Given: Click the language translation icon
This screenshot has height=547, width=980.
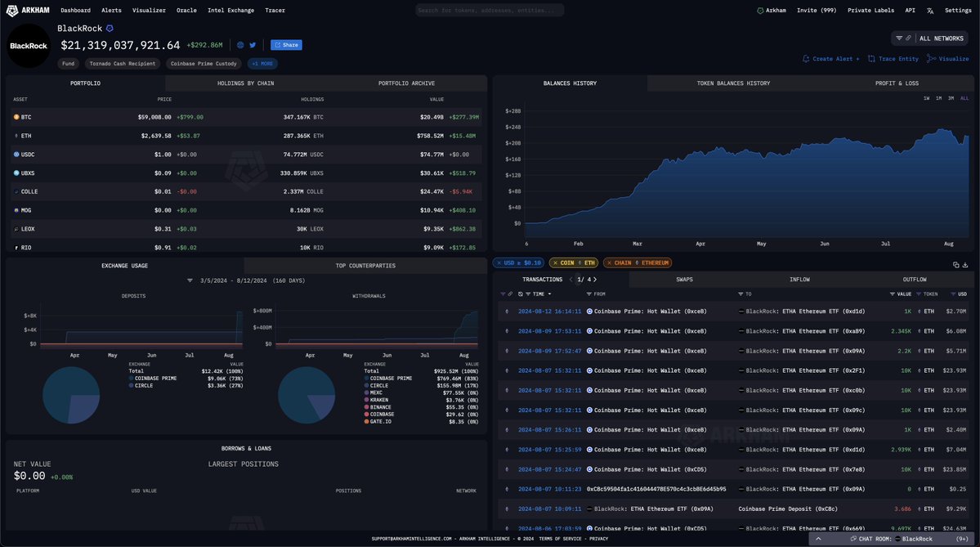Looking at the screenshot, I should tap(930, 11).
